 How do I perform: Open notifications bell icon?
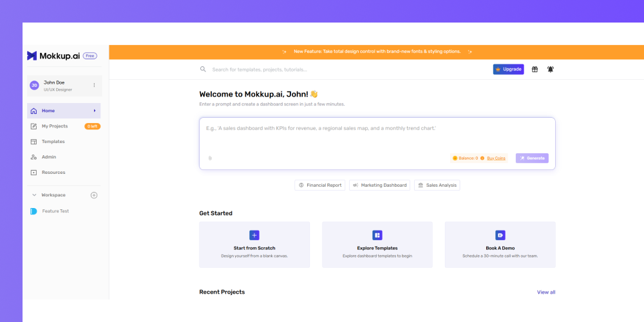pyautogui.click(x=551, y=70)
